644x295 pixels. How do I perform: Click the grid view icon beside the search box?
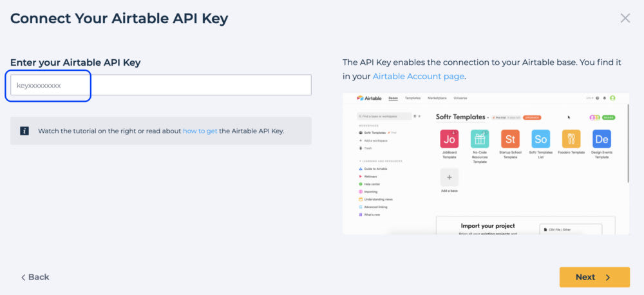[415, 117]
